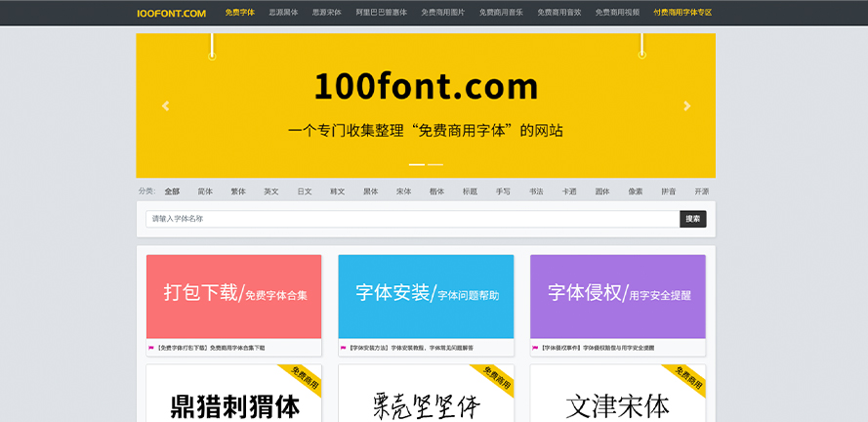The image size is (868, 422).
Task: Open the 思源宋体 nav link
Action: pos(327,12)
